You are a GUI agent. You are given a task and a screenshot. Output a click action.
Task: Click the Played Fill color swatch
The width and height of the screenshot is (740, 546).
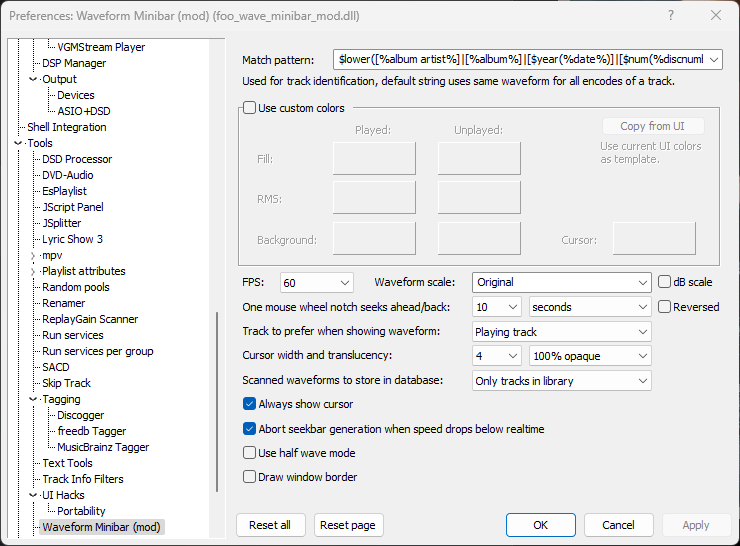(x=374, y=159)
